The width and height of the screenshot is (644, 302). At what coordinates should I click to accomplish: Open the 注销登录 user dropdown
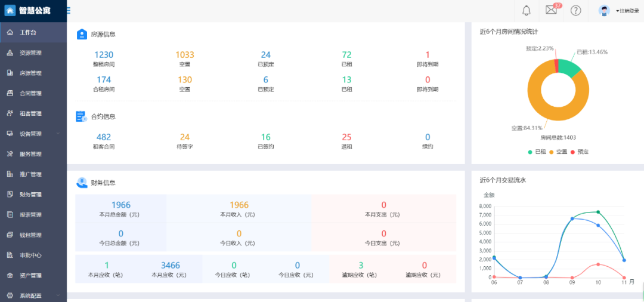(x=627, y=11)
